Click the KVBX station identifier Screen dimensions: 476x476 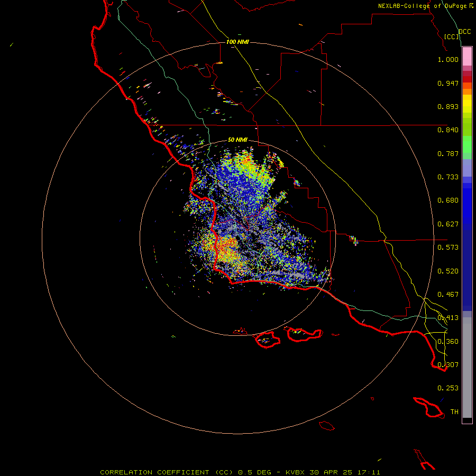point(295,472)
